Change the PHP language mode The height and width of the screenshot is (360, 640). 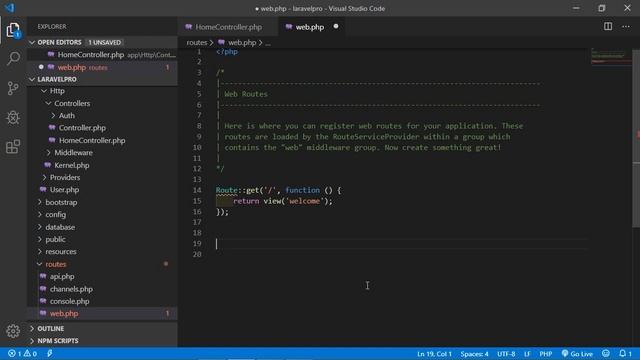point(546,354)
